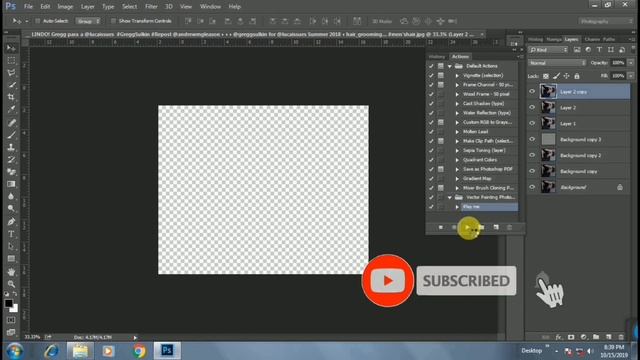Screen dimensions: 640x360
Task: Open the Kind layer filter dropdown
Action: pyautogui.click(x=548, y=50)
